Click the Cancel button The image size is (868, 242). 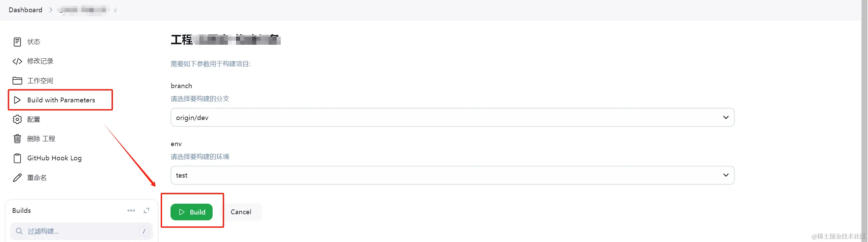coord(241,212)
